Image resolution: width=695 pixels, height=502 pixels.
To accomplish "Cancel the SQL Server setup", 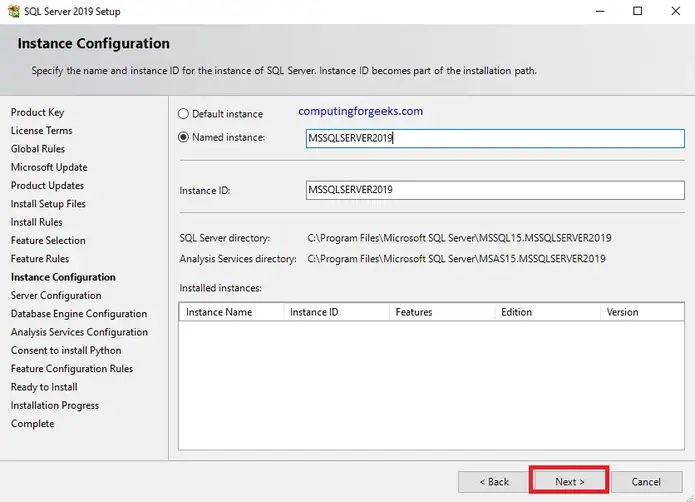I will 646,481.
